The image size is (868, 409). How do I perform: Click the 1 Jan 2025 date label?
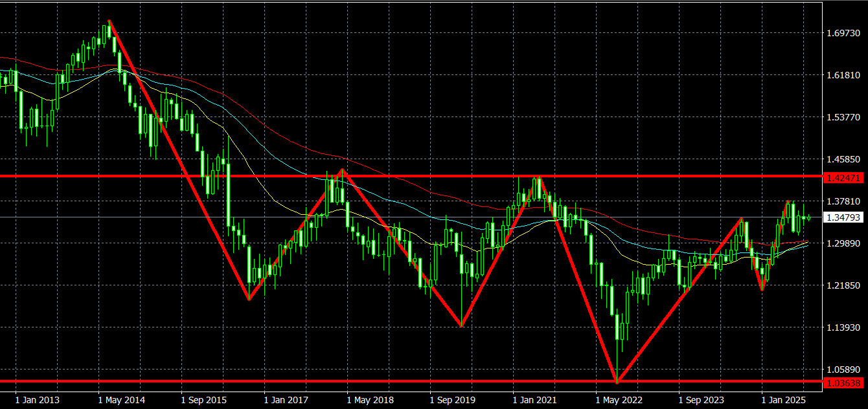[784, 401]
